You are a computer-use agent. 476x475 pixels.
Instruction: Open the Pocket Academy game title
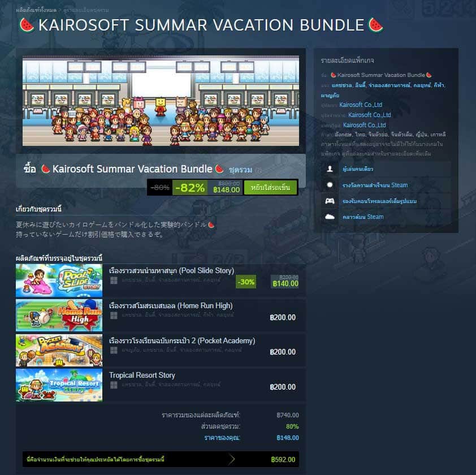coord(182,341)
